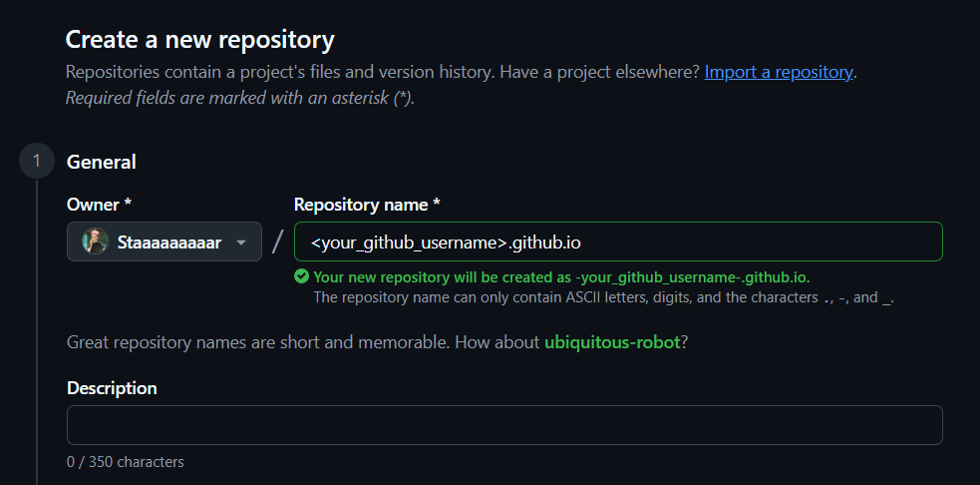Focus the Description text field

click(504, 425)
